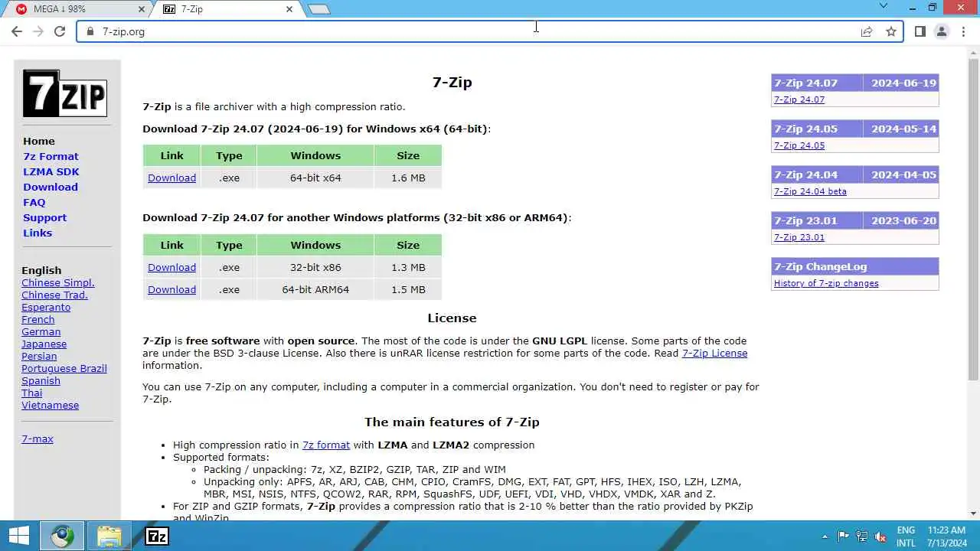Close the 7-Zip tab
980x551 pixels.
tap(289, 9)
